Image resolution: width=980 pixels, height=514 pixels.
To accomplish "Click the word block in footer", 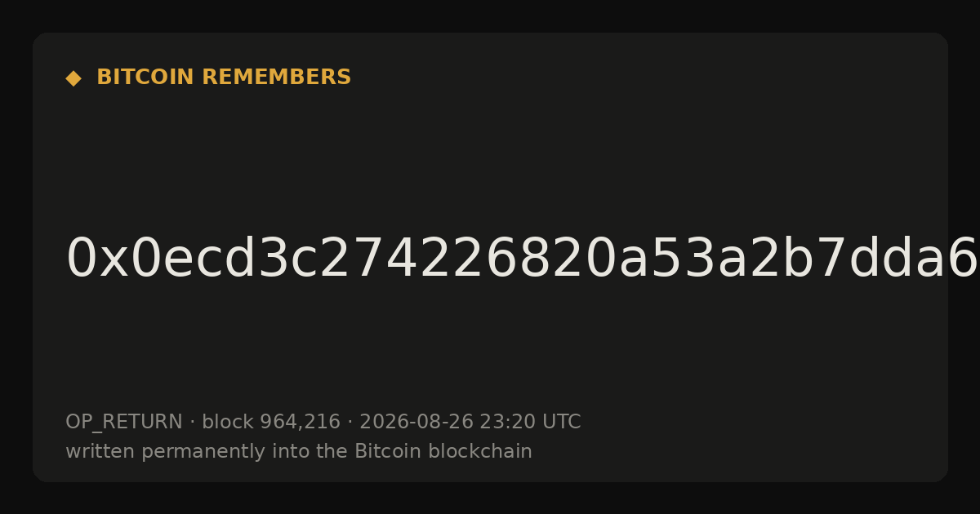I will [x=228, y=422].
